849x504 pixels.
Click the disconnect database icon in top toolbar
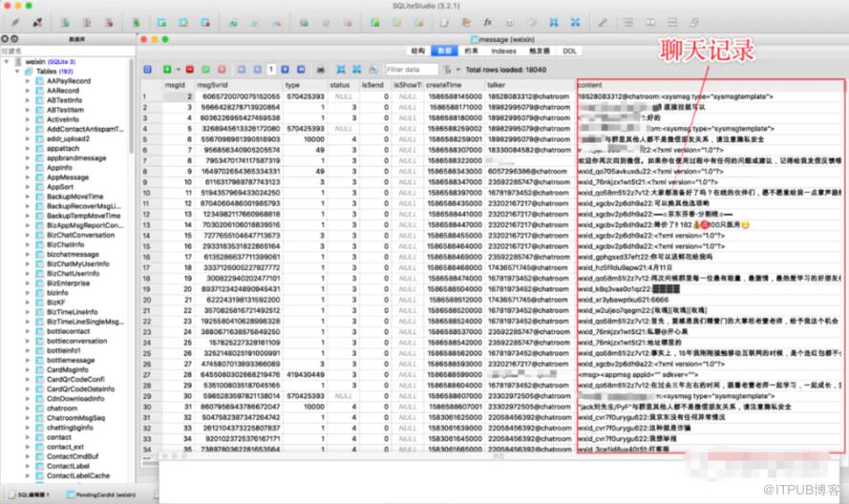click(37, 23)
